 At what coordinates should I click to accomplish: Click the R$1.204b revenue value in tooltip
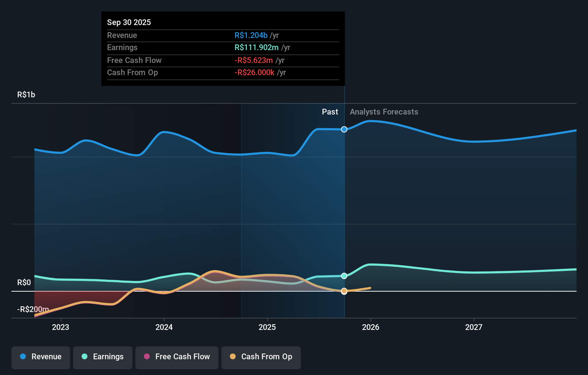coord(251,35)
